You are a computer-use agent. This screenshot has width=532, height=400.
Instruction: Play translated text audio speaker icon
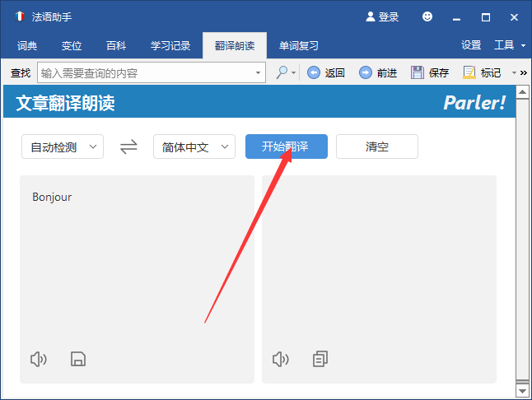coord(281,359)
